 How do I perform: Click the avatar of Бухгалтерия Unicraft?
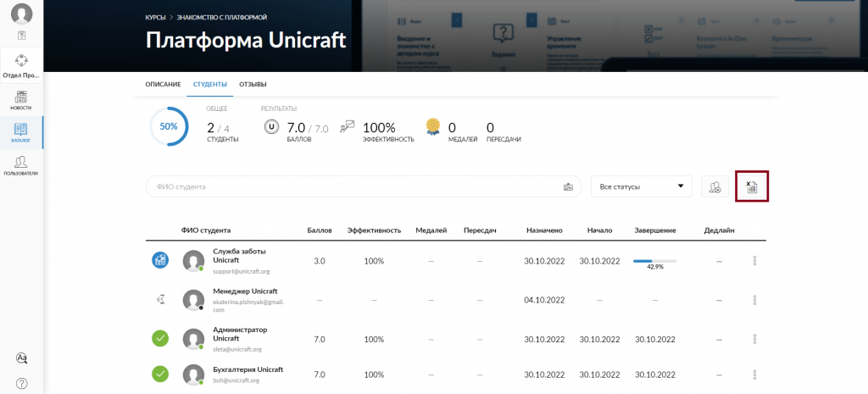pyautogui.click(x=194, y=375)
